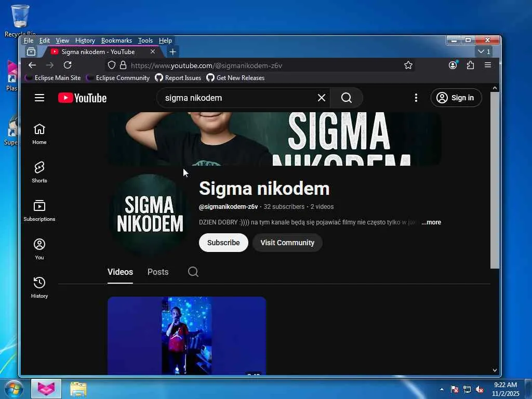Open the Help menu
The height and width of the screenshot is (399, 532).
tap(165, 41)
